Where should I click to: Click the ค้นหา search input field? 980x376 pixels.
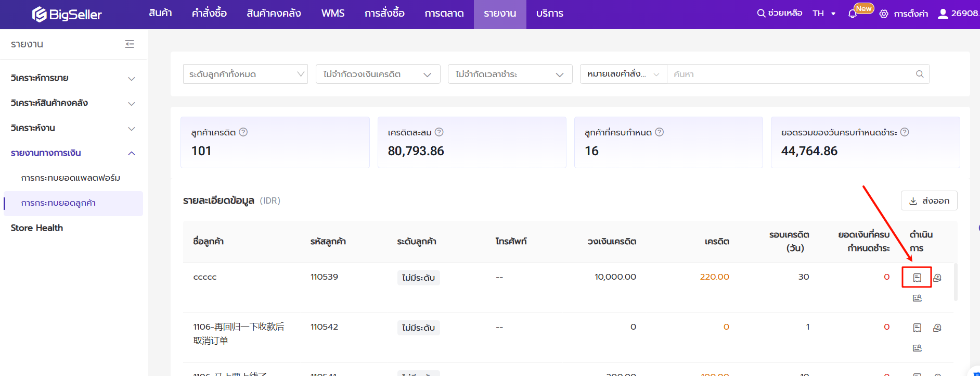coord(791,74)
